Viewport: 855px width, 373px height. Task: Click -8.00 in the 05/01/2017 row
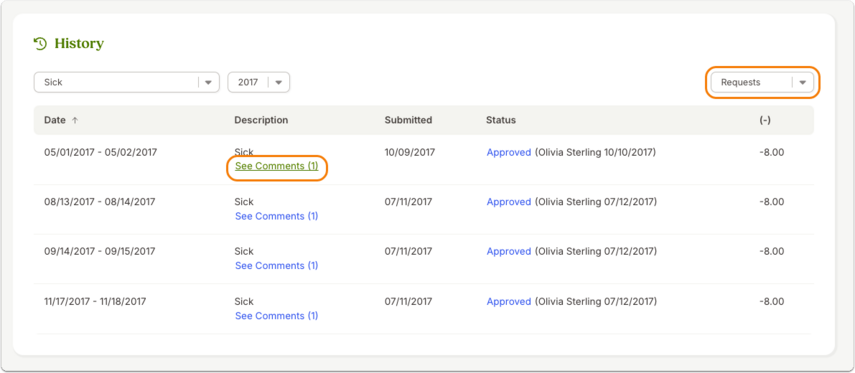(772, 153)
